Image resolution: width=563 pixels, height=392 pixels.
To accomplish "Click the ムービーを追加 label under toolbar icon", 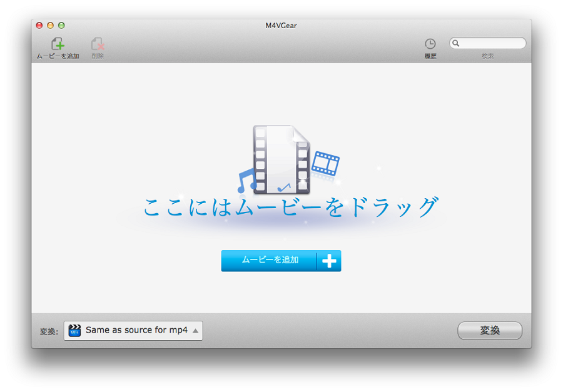I will pyautogui.click(x=58, y=56).
